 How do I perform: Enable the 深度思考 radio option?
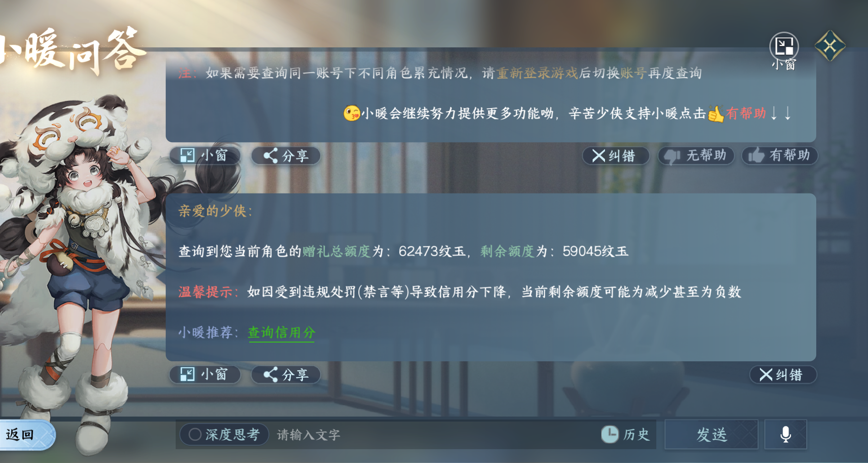224,434
